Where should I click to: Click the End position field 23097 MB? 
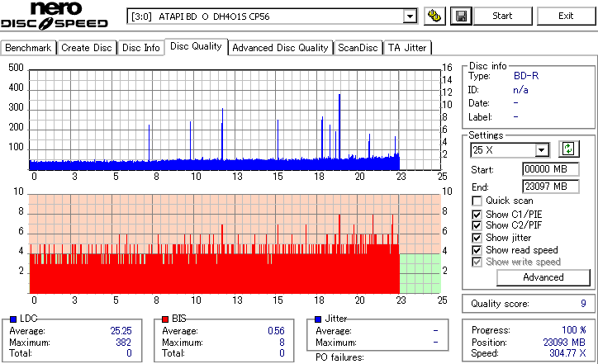[550, 187]
